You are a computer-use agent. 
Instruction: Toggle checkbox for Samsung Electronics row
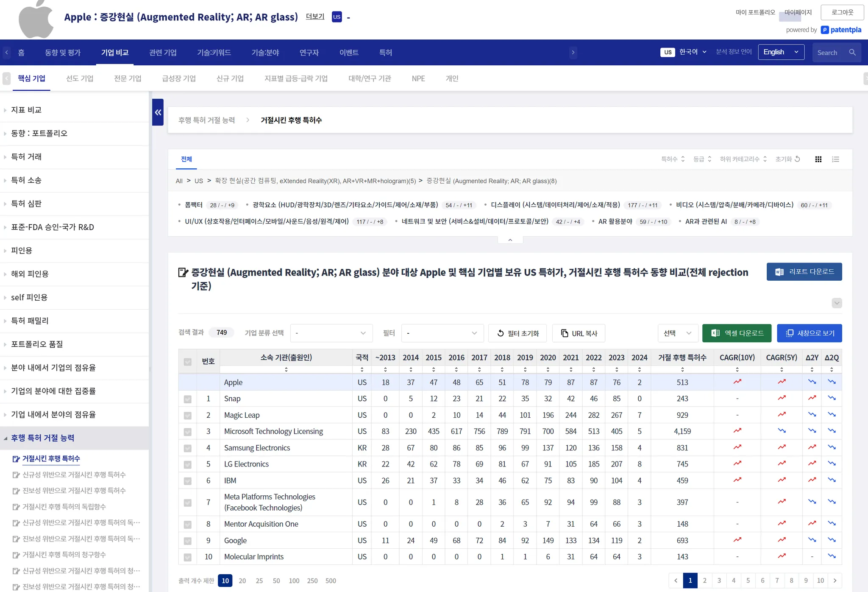click(x=187, y=448)
